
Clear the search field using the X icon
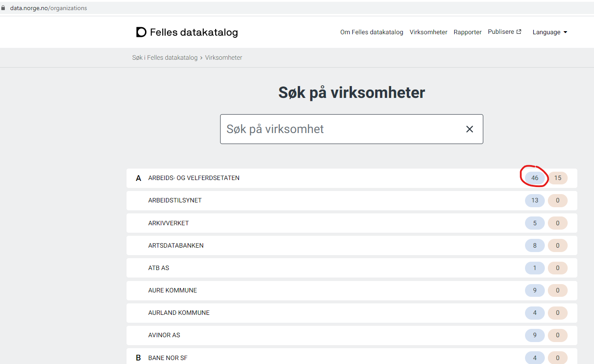pyautogui.click(x=469, y=129)
